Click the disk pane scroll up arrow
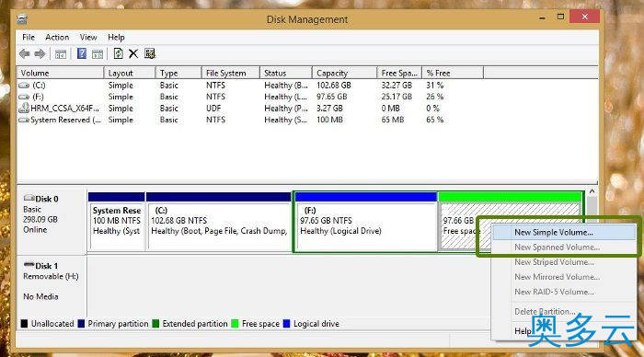The width and height of the screenshot is (644, 357). pos(592,191)
